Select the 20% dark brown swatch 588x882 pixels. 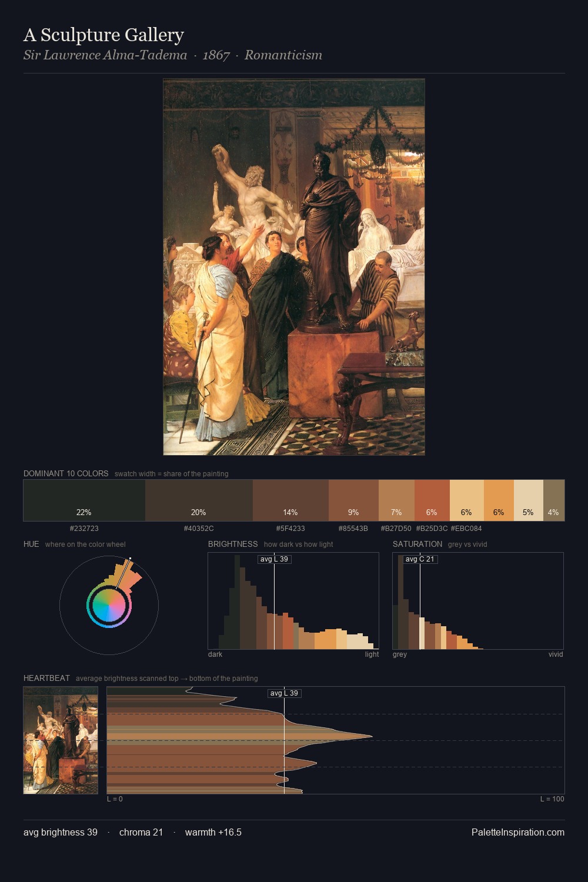pos(199,500)
